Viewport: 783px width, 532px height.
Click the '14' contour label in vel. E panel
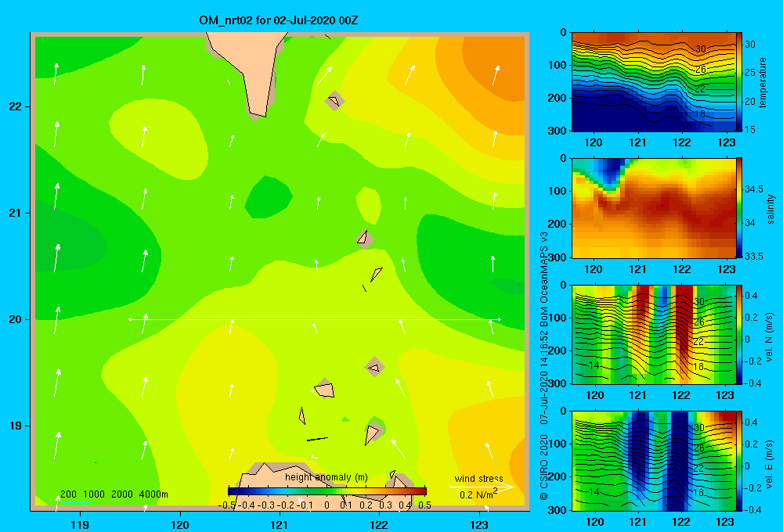pyautogui.click(x=594, y=491)
